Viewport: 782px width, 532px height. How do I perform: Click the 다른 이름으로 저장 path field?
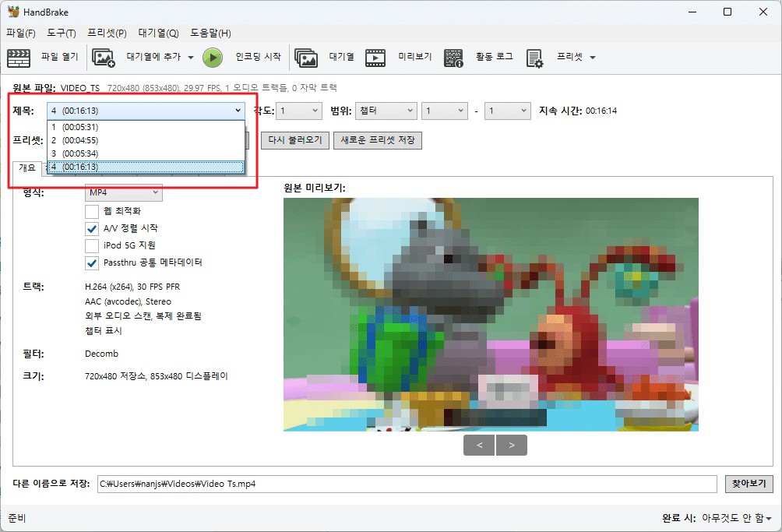pos(407,484)
